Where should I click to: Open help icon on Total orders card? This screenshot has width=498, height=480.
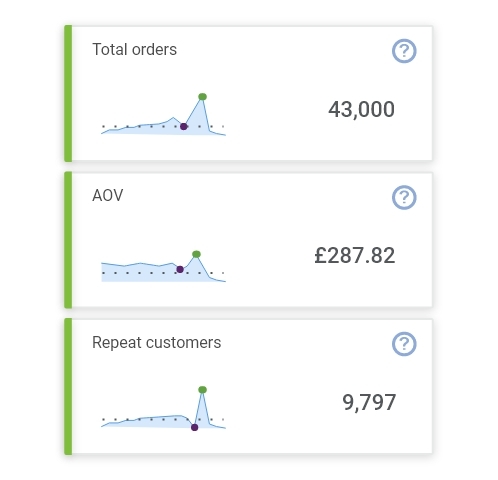coord(404,51)
